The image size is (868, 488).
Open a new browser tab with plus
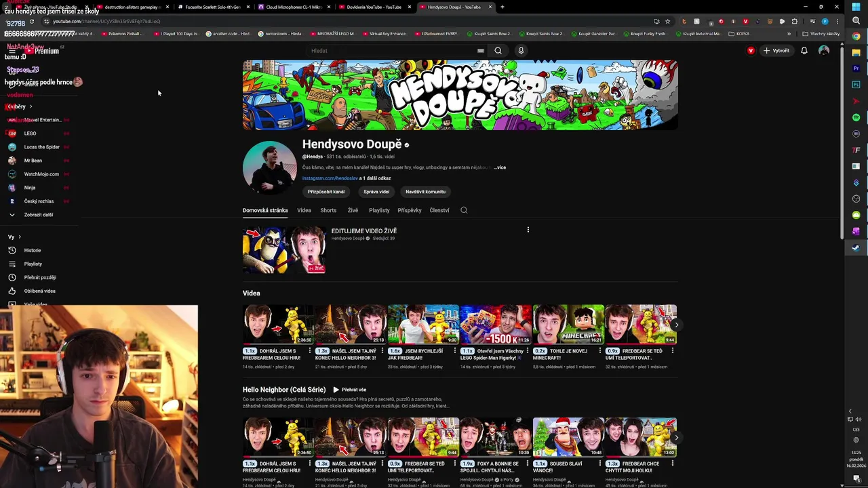(x=502, y=7)
